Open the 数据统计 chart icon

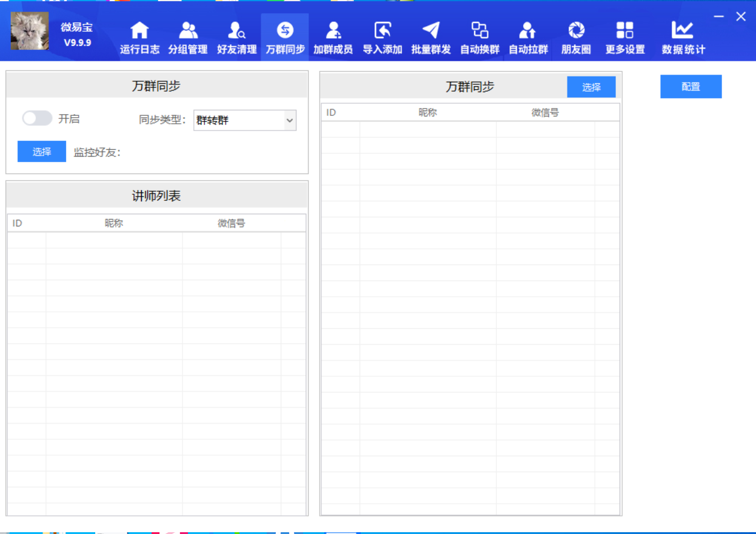point(683,30)
